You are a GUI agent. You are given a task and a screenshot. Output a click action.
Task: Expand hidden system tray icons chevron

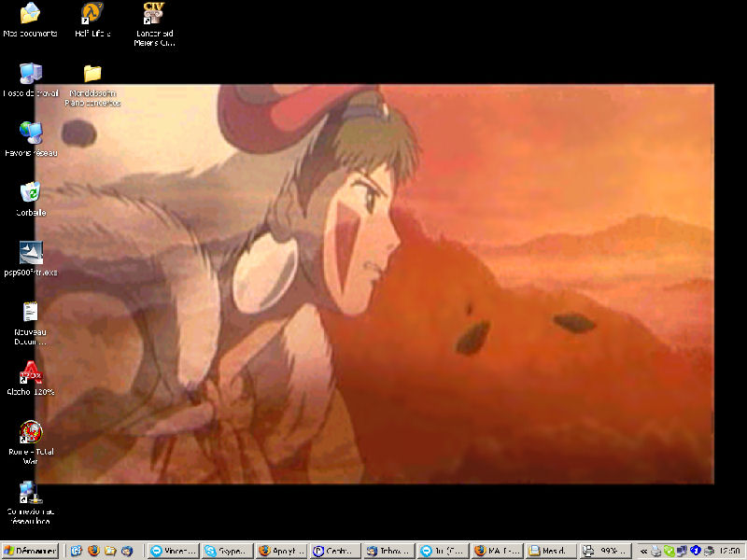point(643,551)
